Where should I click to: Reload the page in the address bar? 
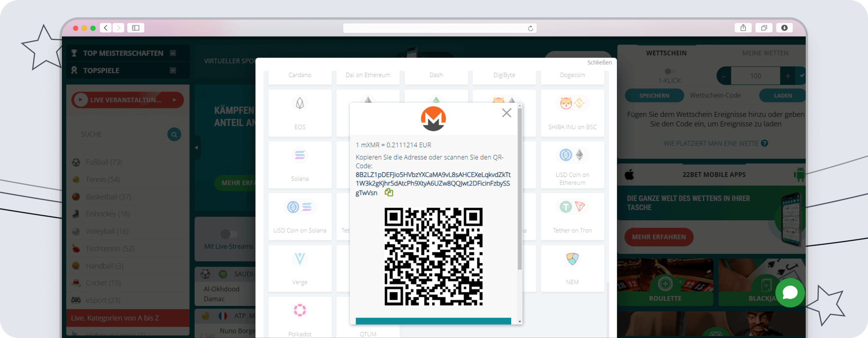[x=530, y=28]
